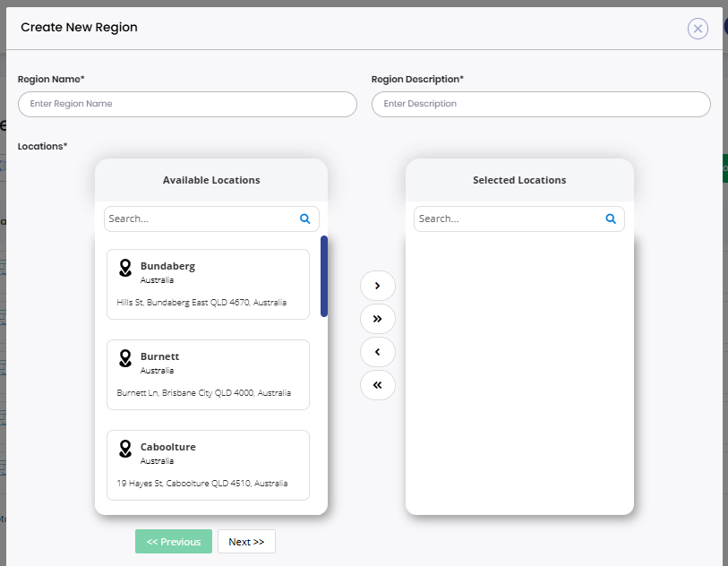The width and height of the screenshot is (728, 566).
Task: Select the Bundaberg location card
Action: tap(208, 284)
